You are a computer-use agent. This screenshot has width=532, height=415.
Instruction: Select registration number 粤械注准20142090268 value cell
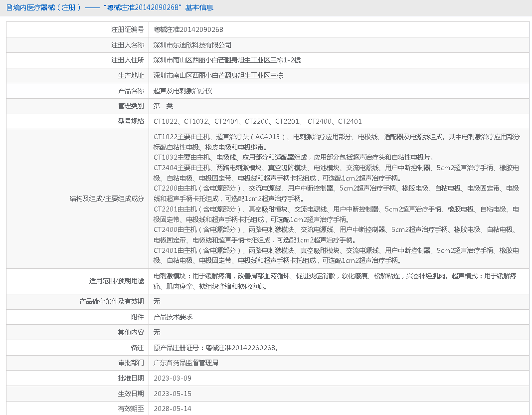click(188, 29)
